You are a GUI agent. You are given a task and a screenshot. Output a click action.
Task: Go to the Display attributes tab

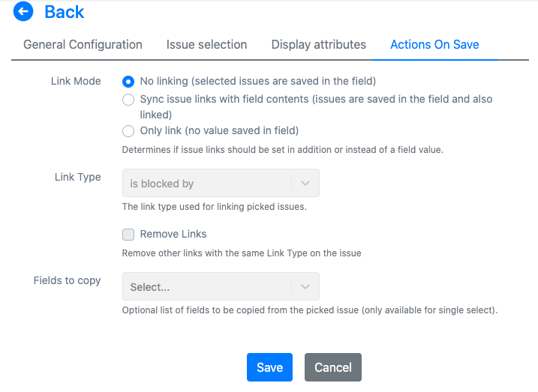(319, 44)
